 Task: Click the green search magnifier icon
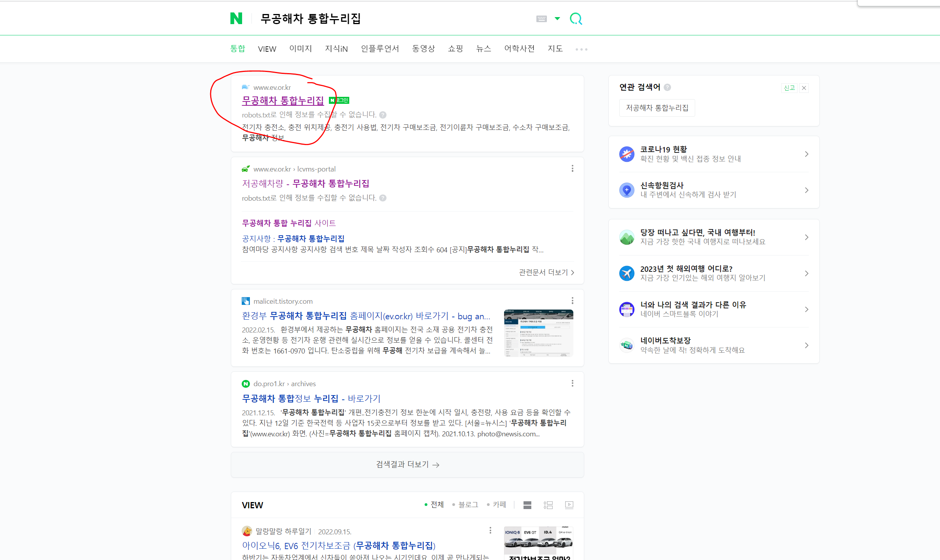click(576, 18)
